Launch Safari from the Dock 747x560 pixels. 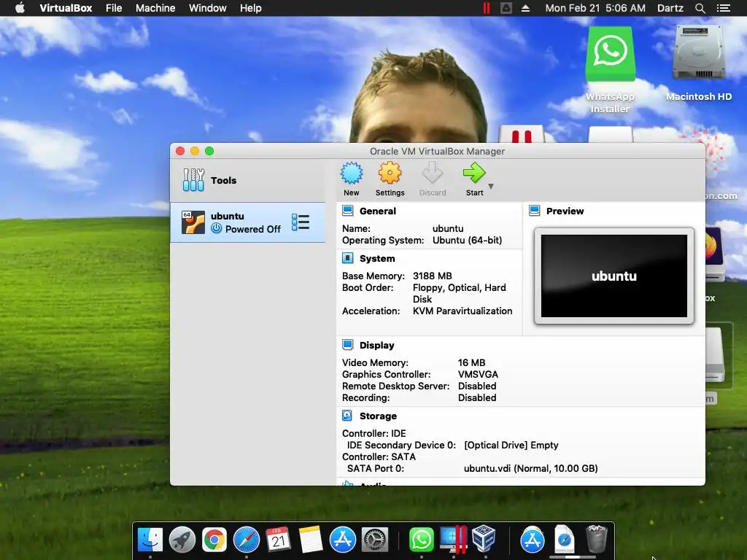[x=247, y=540]
